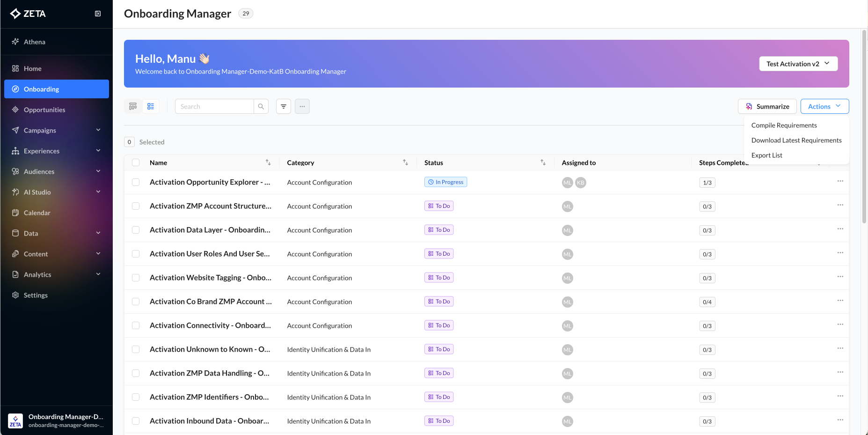Select Export List menu option

(766, 155)
